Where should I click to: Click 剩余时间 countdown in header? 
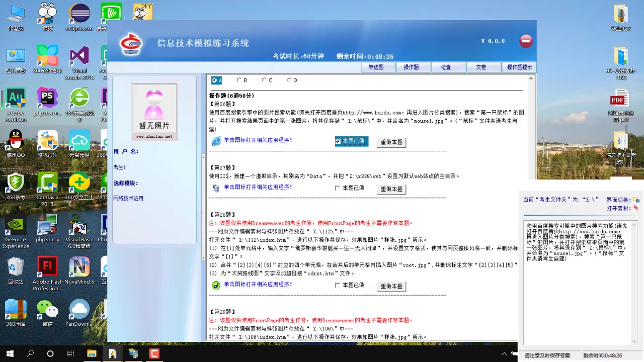click(x=365, y=56)
